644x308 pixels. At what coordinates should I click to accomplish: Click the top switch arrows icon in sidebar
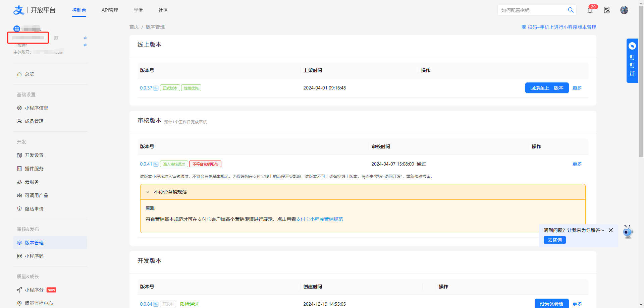pos(85,38)
